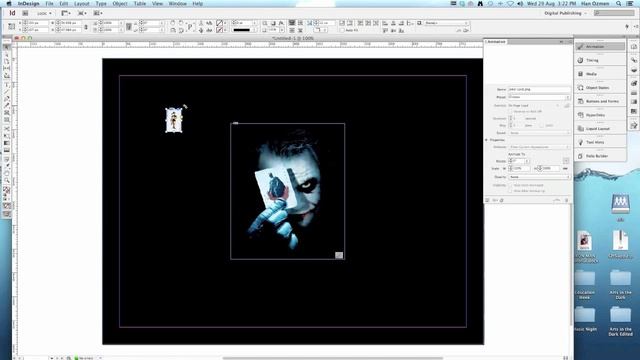Click the InDesign Id application icon
The image size is (640, 360).
12,13
